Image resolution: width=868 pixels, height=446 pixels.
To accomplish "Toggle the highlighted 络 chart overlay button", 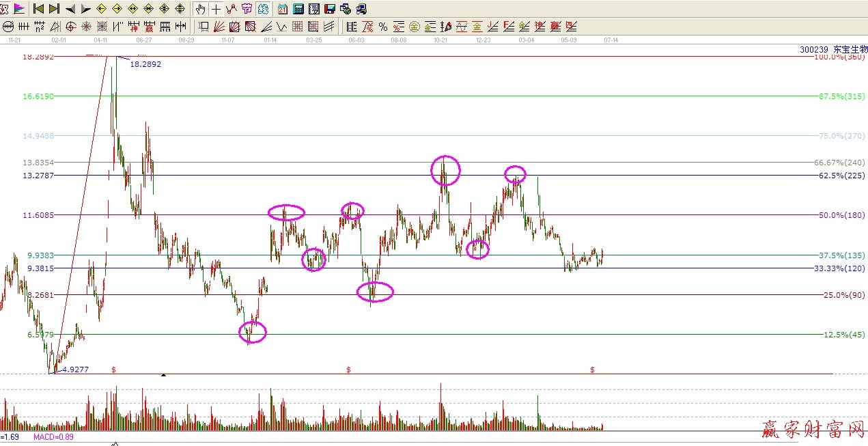I will (262, 9).
